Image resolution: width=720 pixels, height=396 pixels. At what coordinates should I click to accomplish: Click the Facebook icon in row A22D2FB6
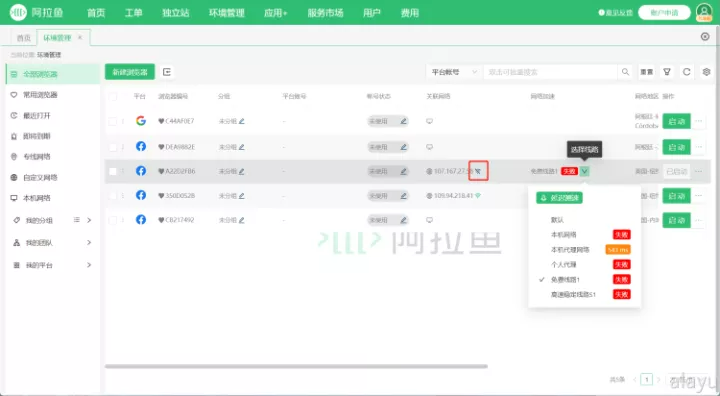[x=141, y=171]
